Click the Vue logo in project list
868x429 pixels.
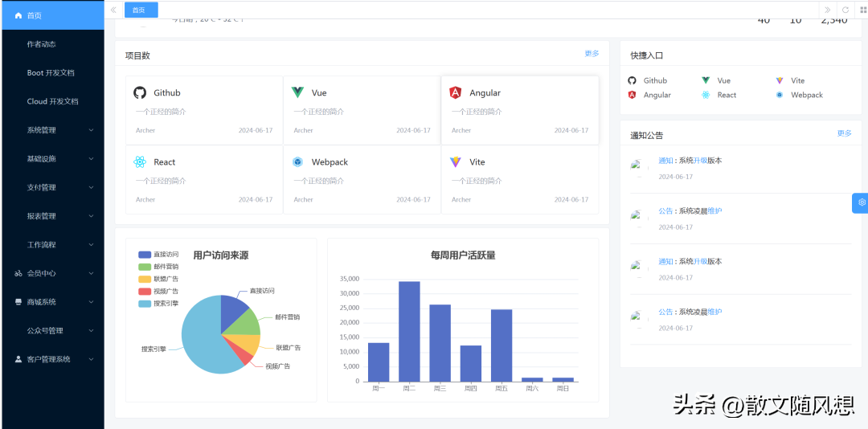click(298, 92)
